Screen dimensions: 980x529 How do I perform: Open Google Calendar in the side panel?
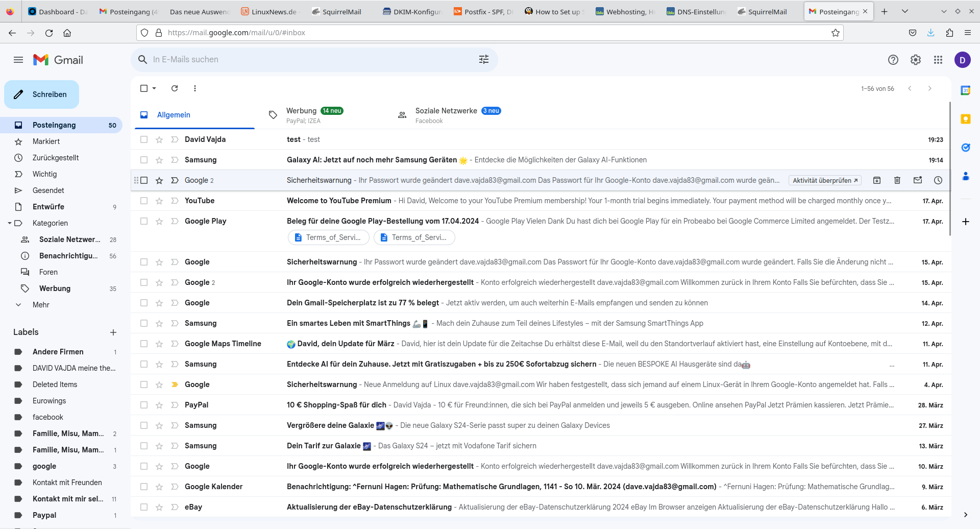(x=966, y=90)
